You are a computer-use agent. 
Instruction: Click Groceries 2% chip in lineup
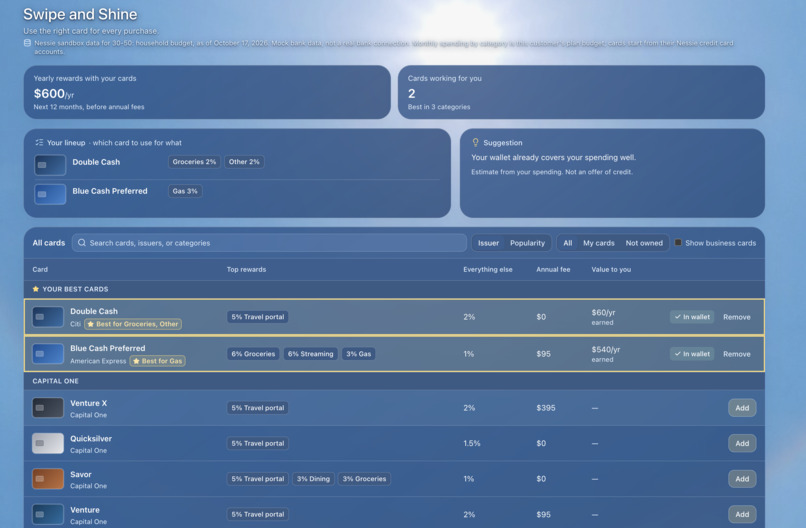click(194, 162)
